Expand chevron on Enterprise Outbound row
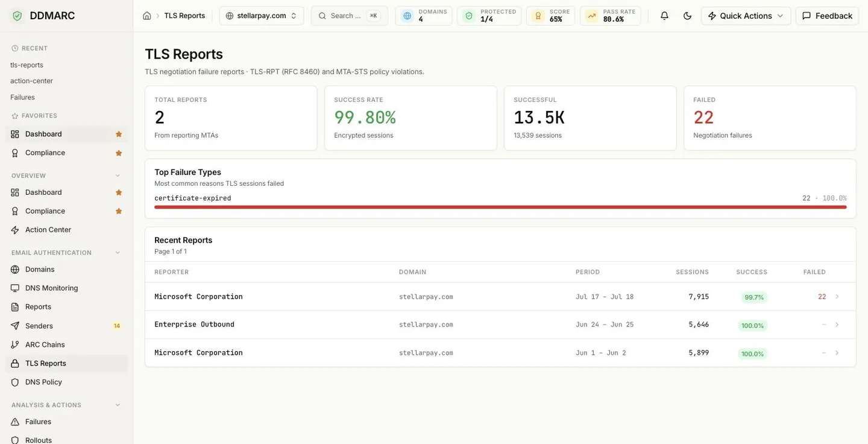 (x=837, y=325)
